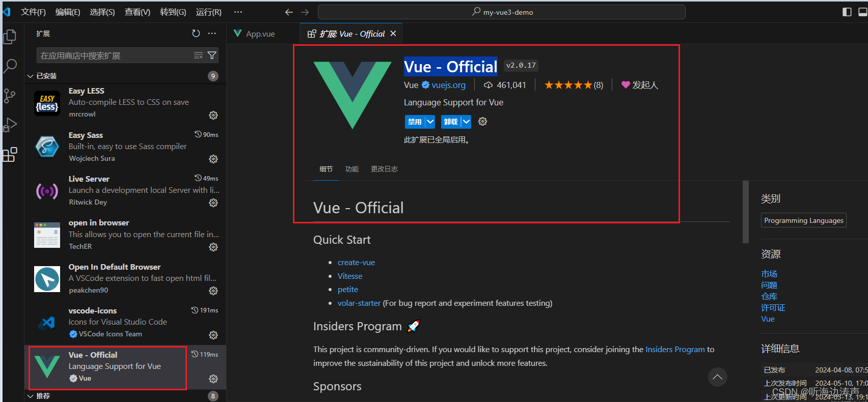The image size is (868, 402).
Task: Open the Edit menu
Action: click(68, 12)
